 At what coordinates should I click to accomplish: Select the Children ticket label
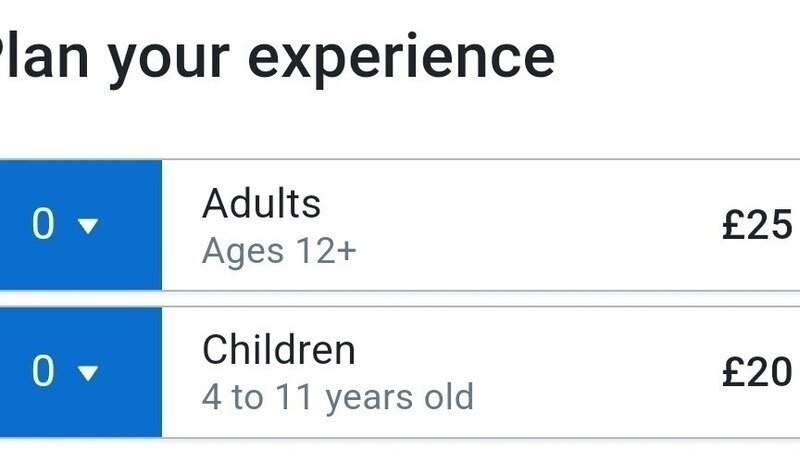click(278, 350)
